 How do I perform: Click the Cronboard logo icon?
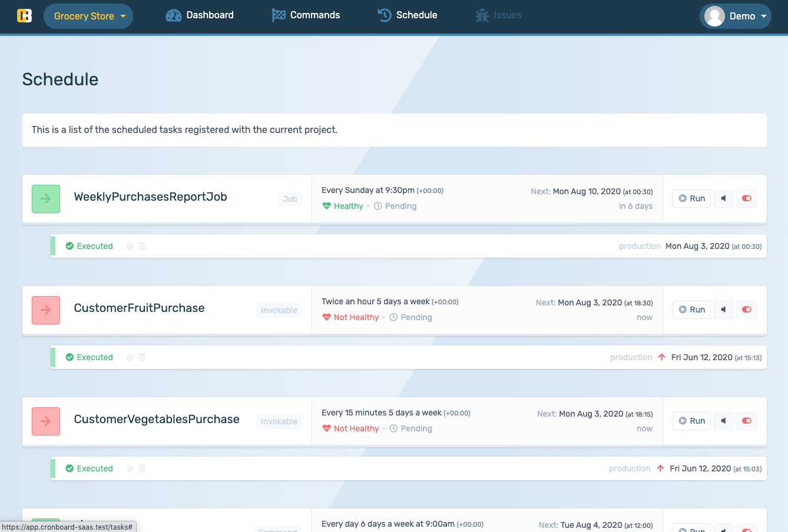(x=24, y=16)
